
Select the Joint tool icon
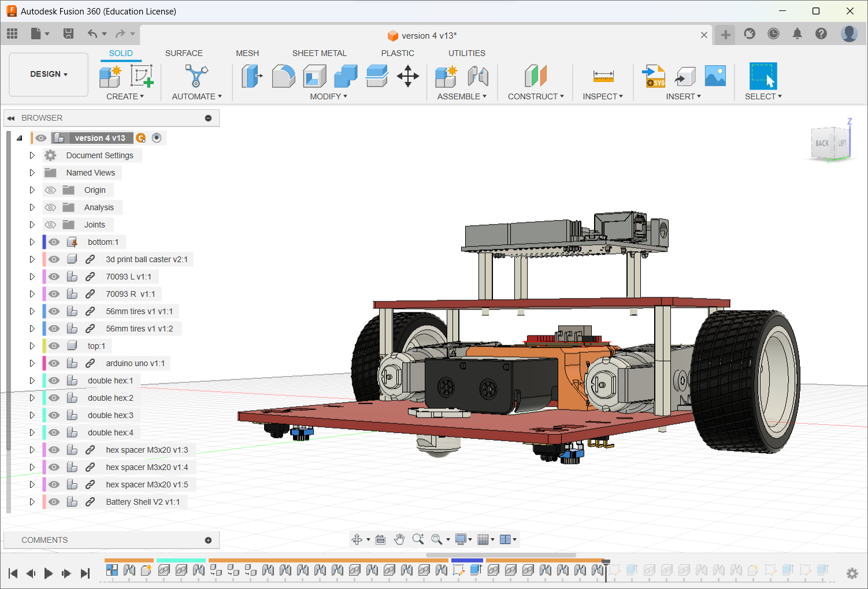click(x=478, y=76)
